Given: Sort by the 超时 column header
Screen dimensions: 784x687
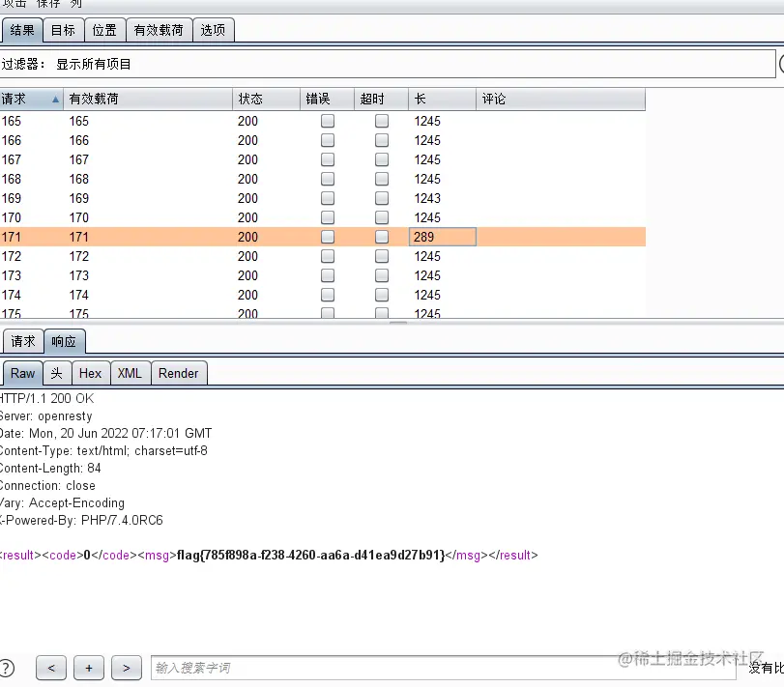Looking at the screenshot, I should [382, 99].
